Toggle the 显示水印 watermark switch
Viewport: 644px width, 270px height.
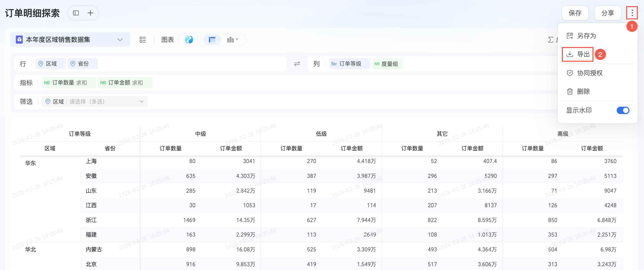(623, 110)
